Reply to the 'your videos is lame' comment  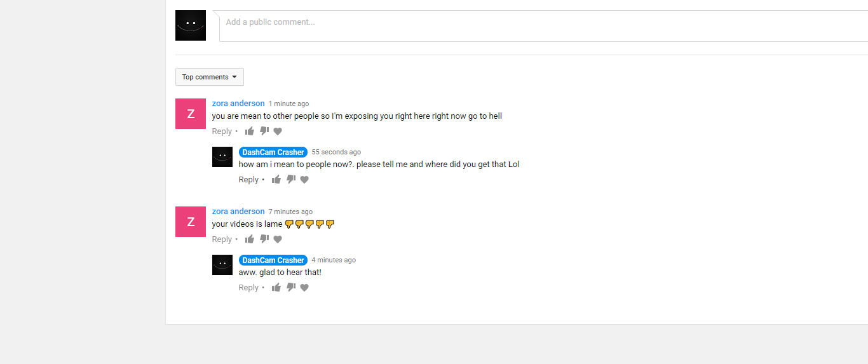click(x=222, y=239)
